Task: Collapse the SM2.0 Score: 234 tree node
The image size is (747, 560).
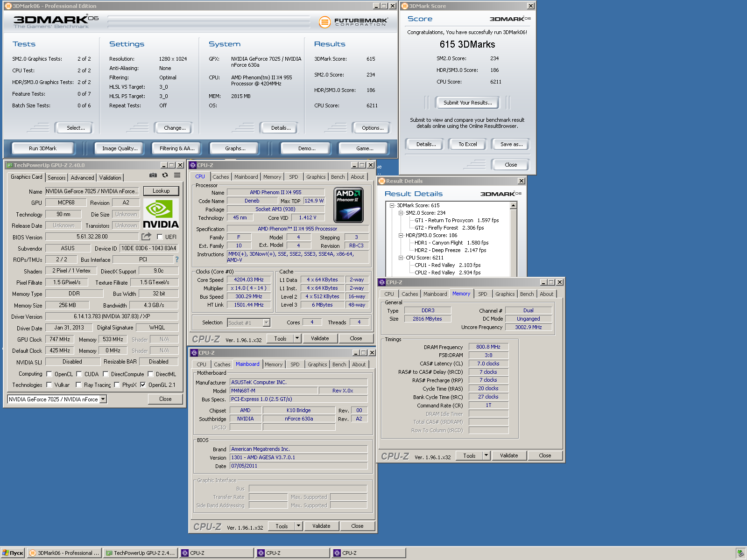Action: 401,213
